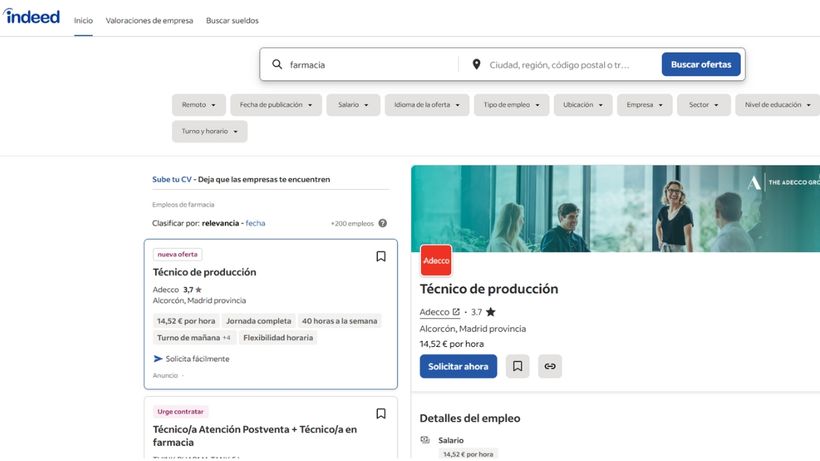
Task: Click the '14,52 € por hora' card tag
Action: pos(186,321)
